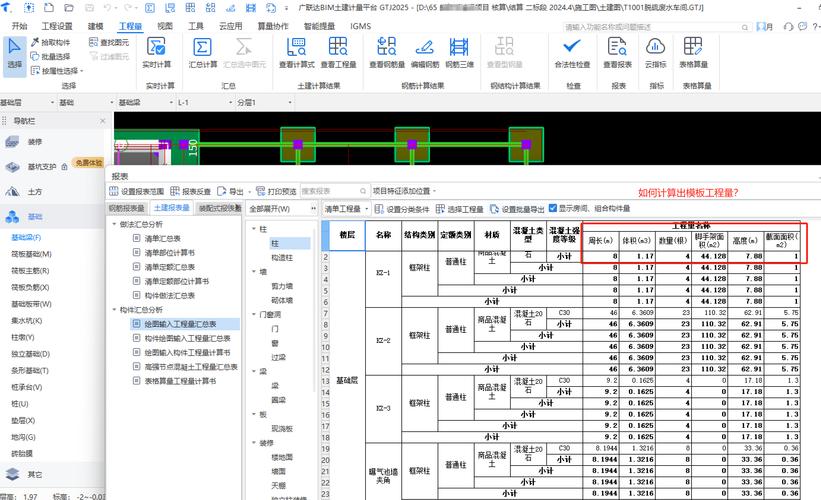Click the 全部展开(W) control

click(x=270, y=209)
